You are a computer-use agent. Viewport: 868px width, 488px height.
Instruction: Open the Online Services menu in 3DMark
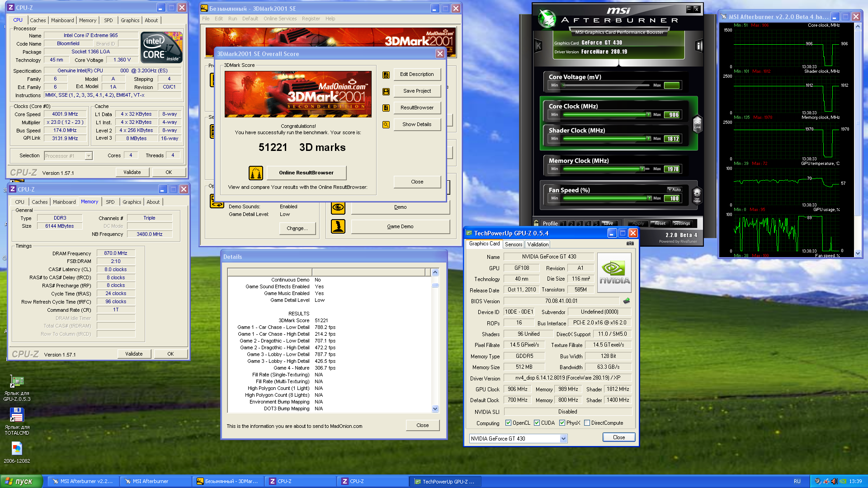coord(280,19)
